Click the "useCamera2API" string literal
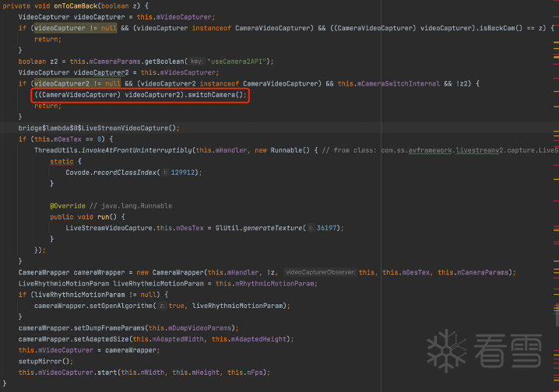This screenshot has height=392, width=559. [237, 61]
